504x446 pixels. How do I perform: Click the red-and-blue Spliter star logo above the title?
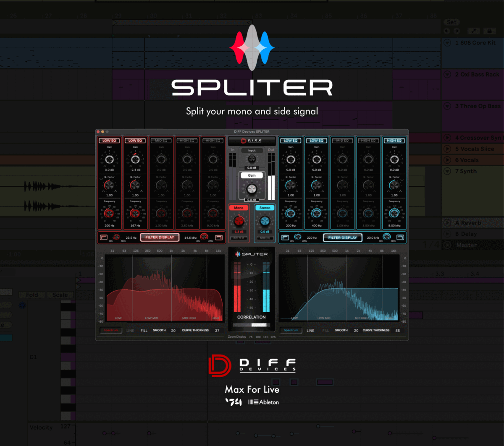252,47
